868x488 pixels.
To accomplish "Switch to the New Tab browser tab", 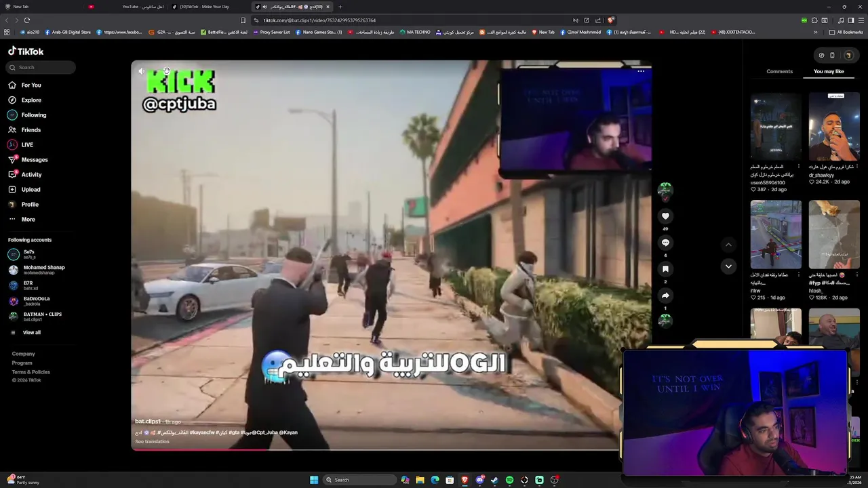I will (42, 7).
